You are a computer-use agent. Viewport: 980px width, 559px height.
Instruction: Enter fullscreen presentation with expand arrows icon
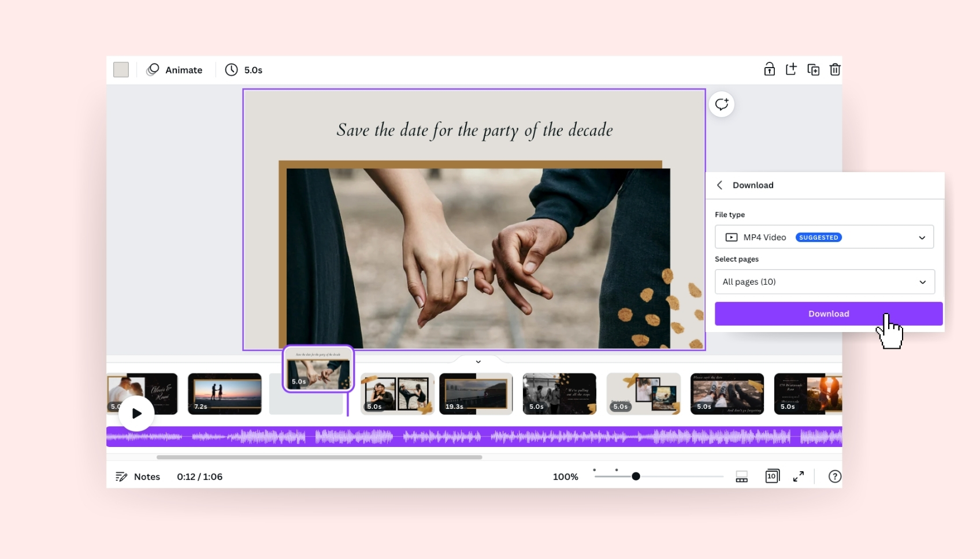point(799,476)
